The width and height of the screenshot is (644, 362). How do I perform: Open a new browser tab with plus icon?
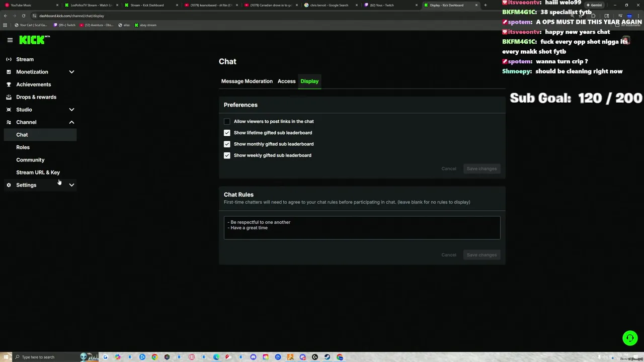(485, 5)
